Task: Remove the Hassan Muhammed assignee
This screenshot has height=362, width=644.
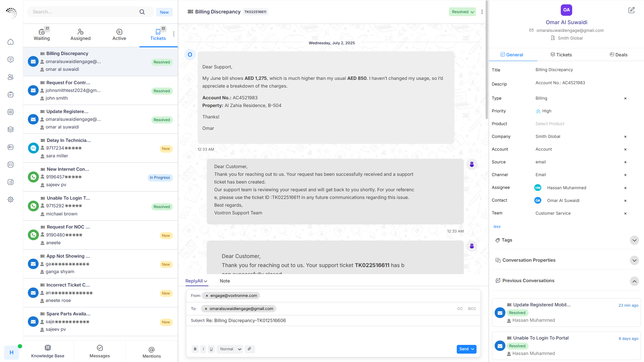Action: point(625,188)
